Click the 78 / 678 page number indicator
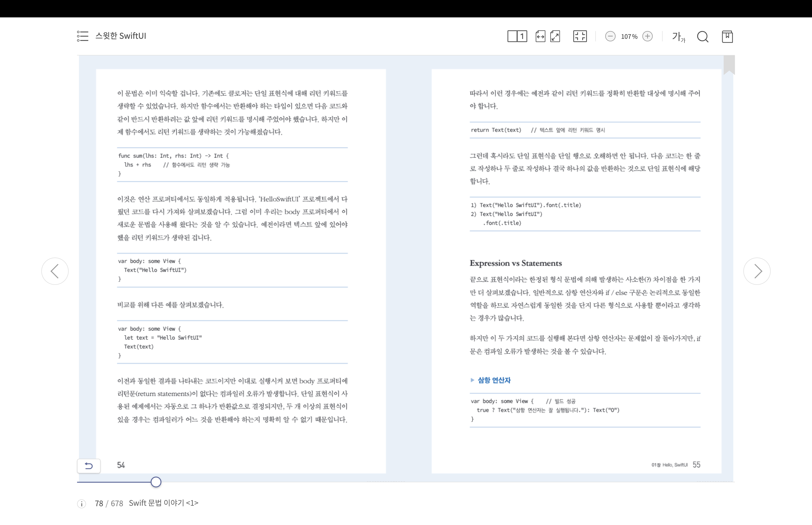The width and height of the screenshot is (812, 525). pos(109,504)
